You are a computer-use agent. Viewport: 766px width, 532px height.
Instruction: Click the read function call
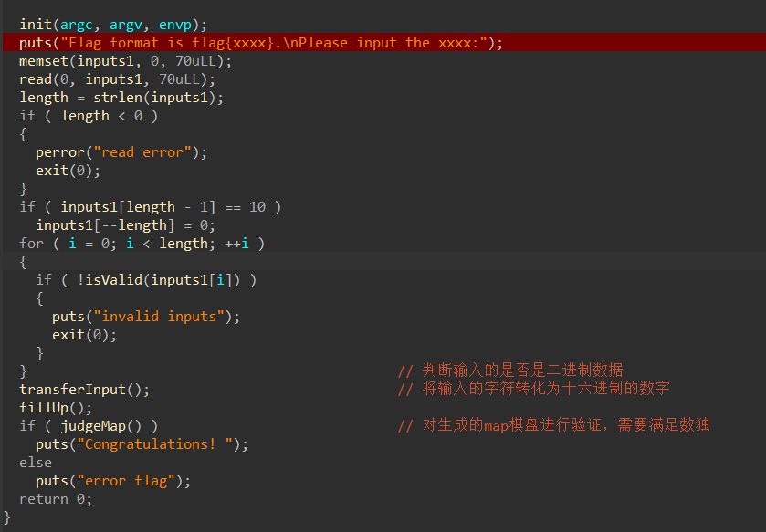(36, 79)
